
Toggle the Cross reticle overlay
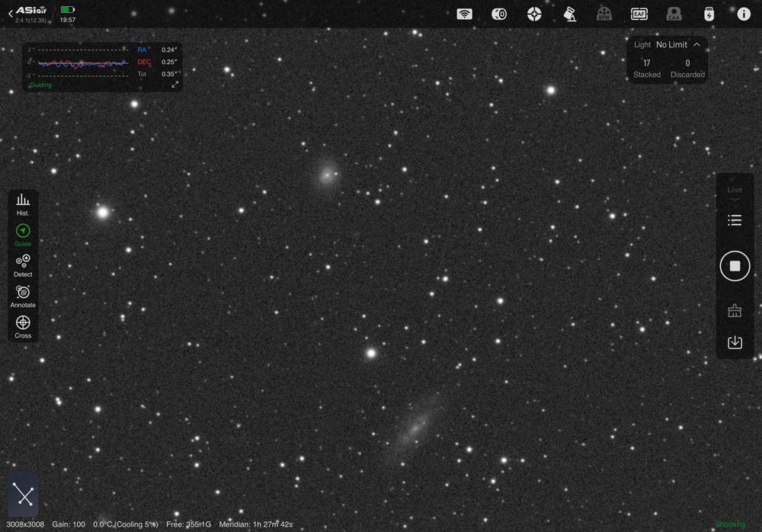(23, 327)
